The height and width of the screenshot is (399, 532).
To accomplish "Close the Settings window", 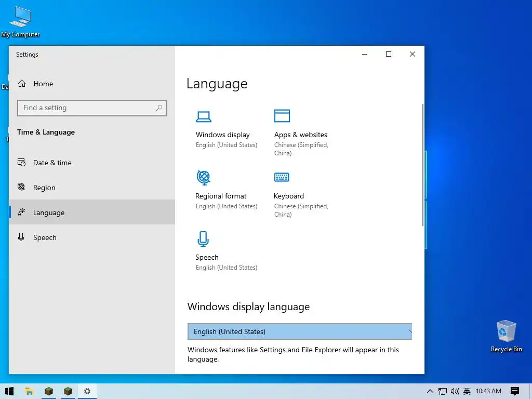I will 412,54.
